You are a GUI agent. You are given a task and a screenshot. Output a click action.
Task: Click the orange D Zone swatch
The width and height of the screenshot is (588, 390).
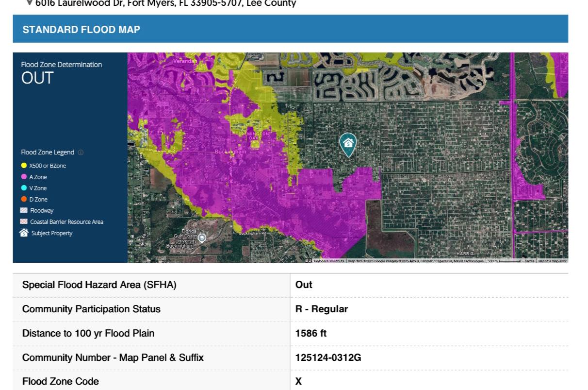[24, 199]
